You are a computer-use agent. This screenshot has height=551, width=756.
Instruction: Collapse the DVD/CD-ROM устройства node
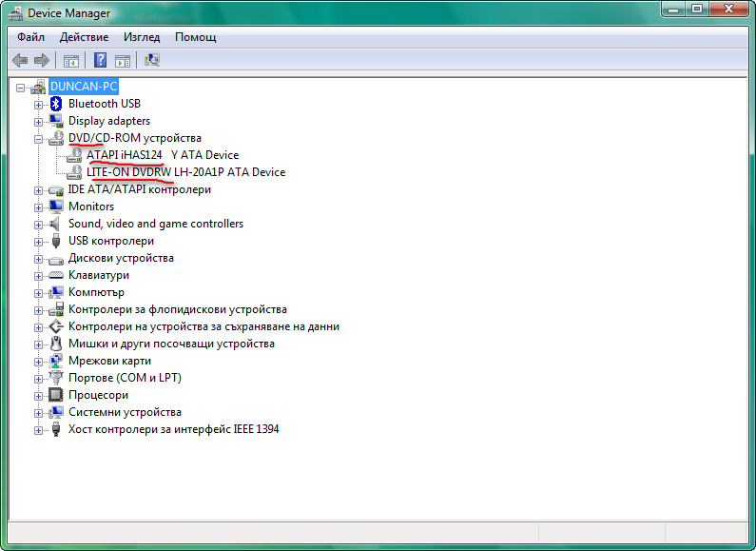coord(39,139)
